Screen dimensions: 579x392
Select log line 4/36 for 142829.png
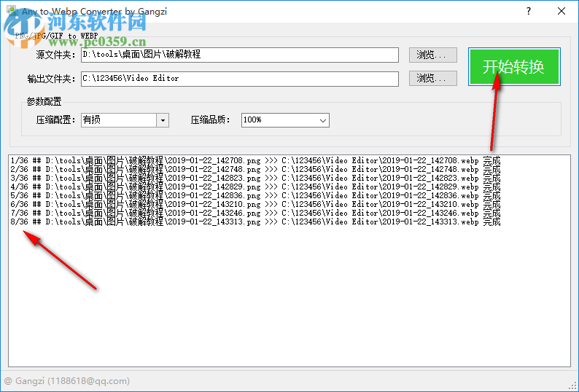tap(255, 187)
